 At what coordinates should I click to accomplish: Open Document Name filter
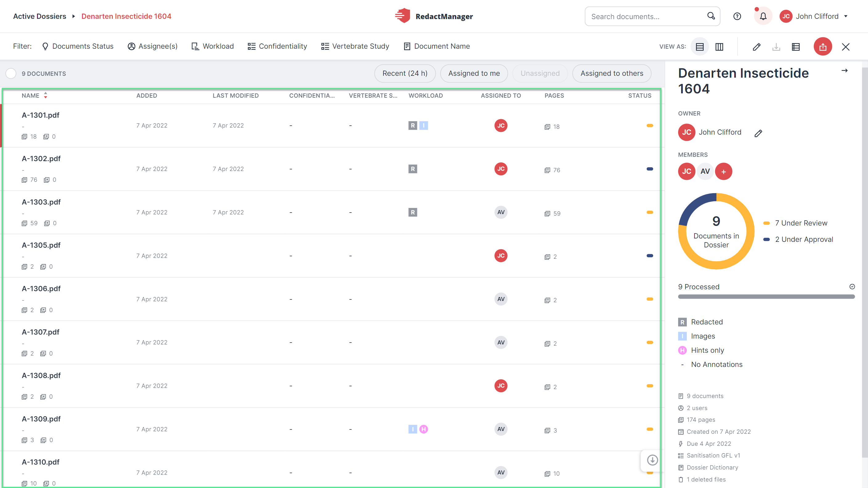(437, 46)
